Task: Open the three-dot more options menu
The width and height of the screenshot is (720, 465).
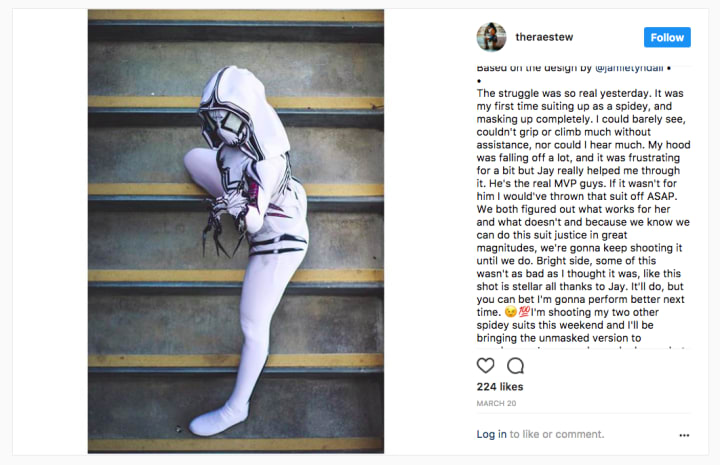Action: [684, 435]
